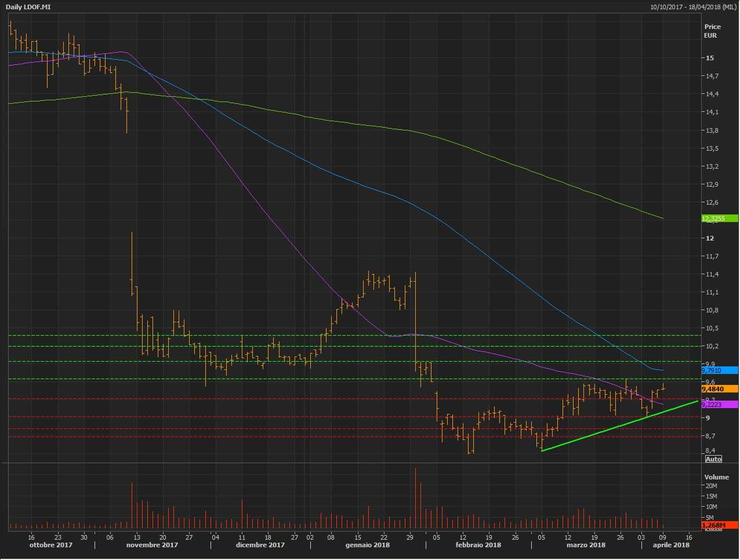Click the orange 9,4840 last price tag
The height and width of the screenshot is (560, 740).
[719, 389]
